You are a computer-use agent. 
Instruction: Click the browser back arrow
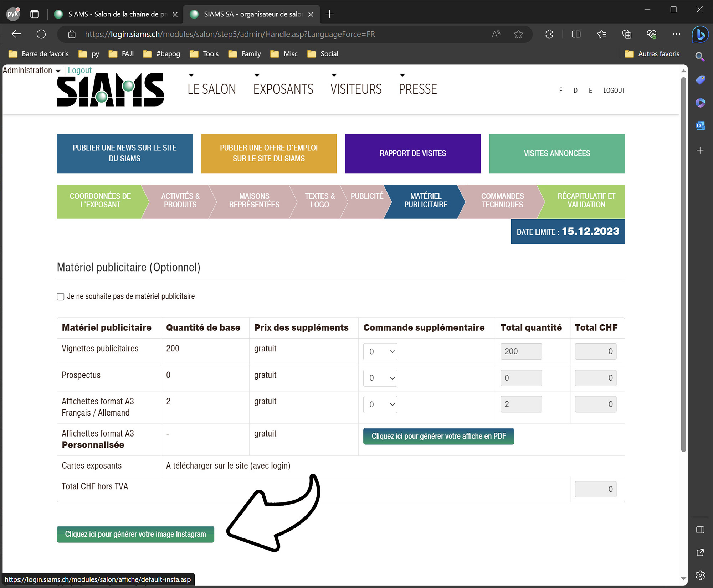[x=16, y=34]
